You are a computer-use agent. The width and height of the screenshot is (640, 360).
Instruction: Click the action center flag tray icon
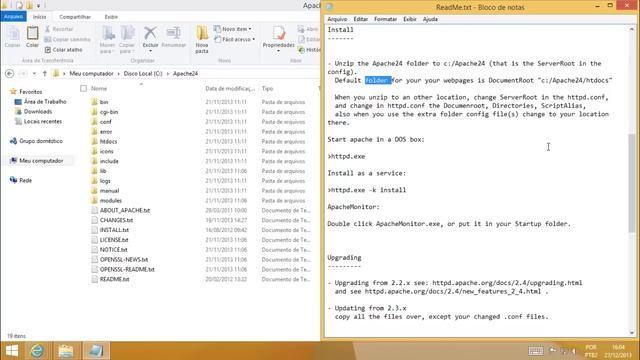point(553,351)
